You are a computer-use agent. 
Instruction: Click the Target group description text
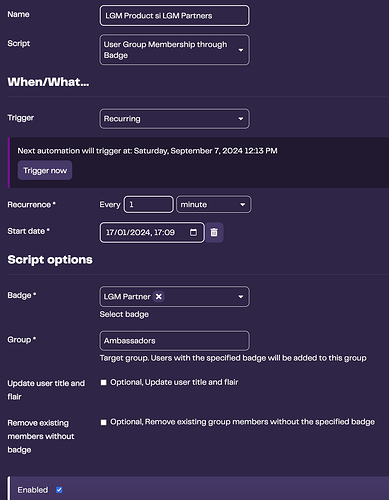[233, 358]
